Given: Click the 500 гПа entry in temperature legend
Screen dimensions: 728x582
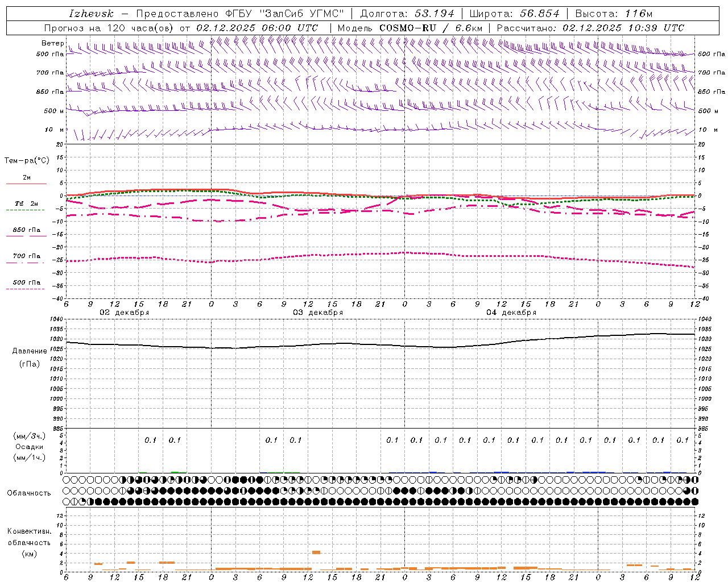Looking at the screenshot, I should pos(26,282).
